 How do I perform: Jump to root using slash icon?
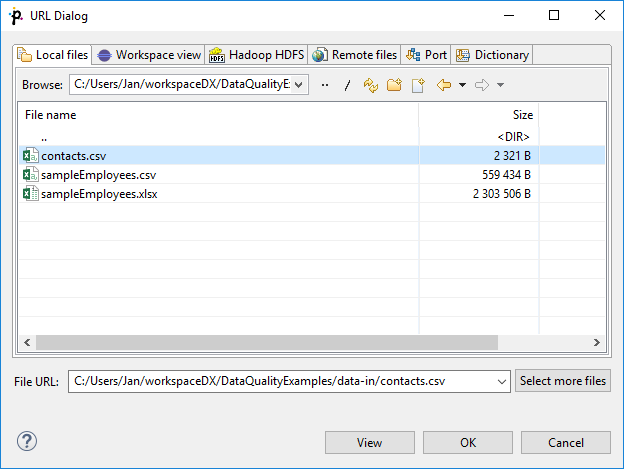click(x=347, y=85)
